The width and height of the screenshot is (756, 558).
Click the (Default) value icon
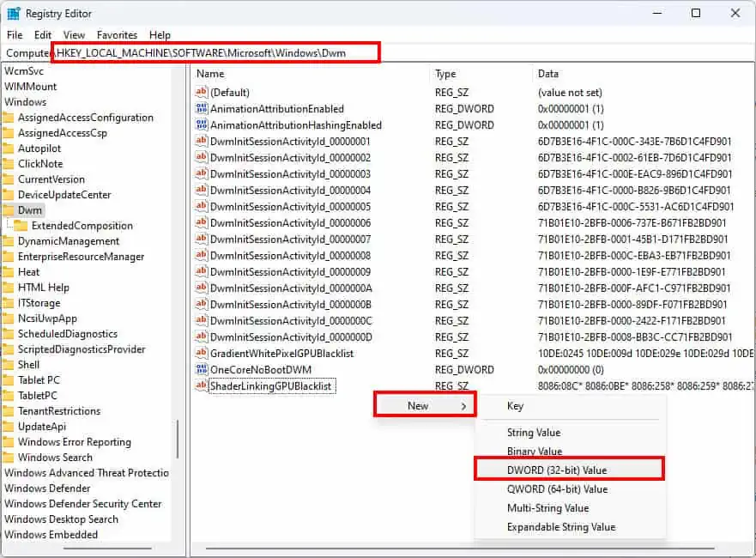coord(203,92)
